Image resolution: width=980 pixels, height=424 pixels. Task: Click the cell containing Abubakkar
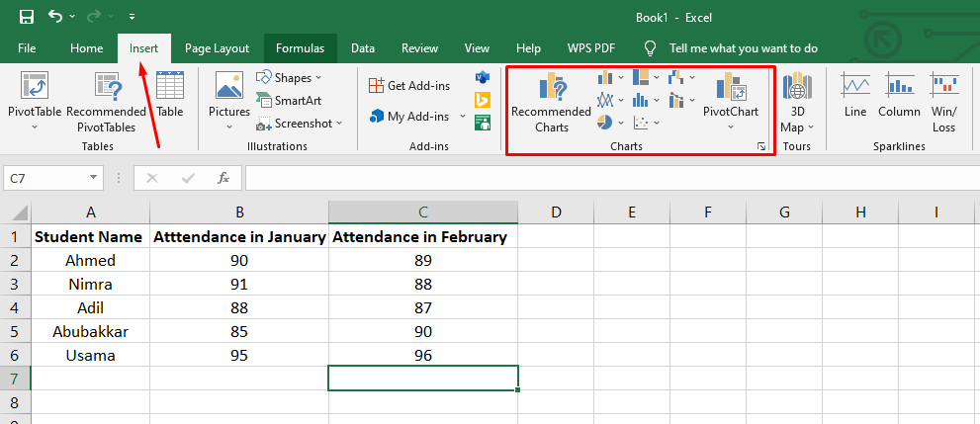point(91,331)
